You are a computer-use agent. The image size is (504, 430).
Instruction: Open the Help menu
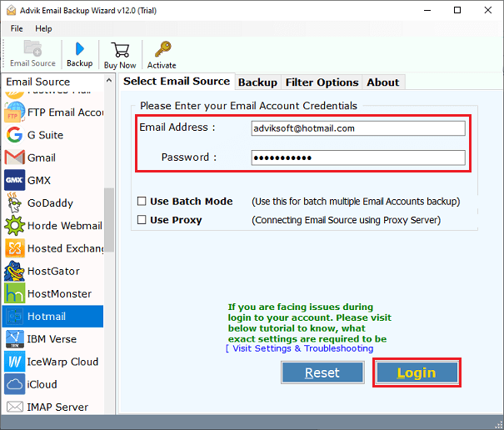click(43, 28)
